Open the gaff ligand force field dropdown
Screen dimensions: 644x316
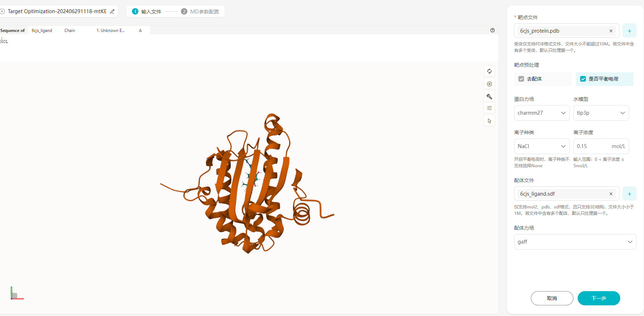click(x=575, y=242)
